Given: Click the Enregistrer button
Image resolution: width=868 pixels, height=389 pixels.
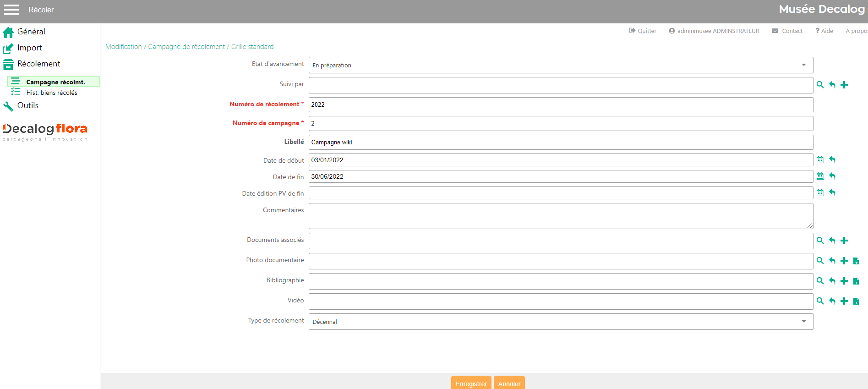Looking at the screenshot, I should 471,384.
